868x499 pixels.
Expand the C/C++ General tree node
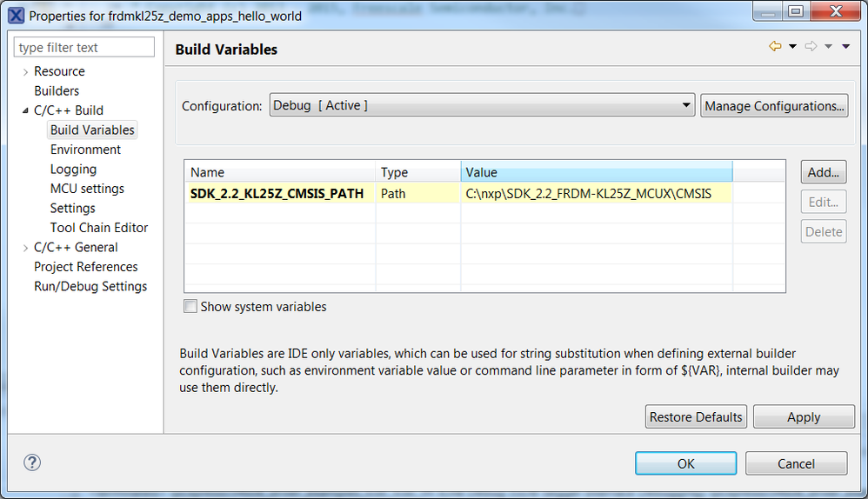25,248
